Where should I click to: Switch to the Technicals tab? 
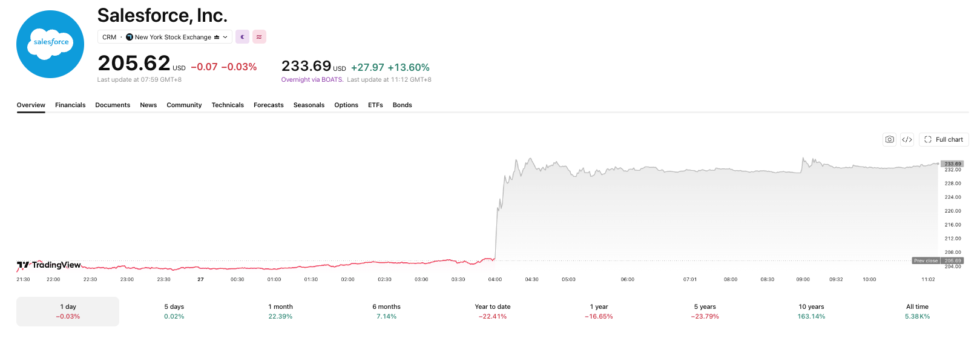point(228,105)
